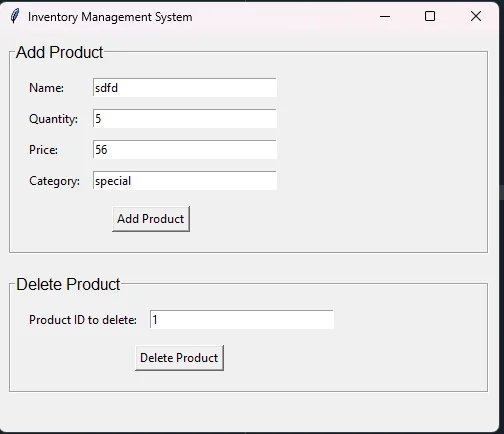The height and width of the screenshot is (434, 504).
Task: Close the Inventory Management System window
Action: pos(476,16)
